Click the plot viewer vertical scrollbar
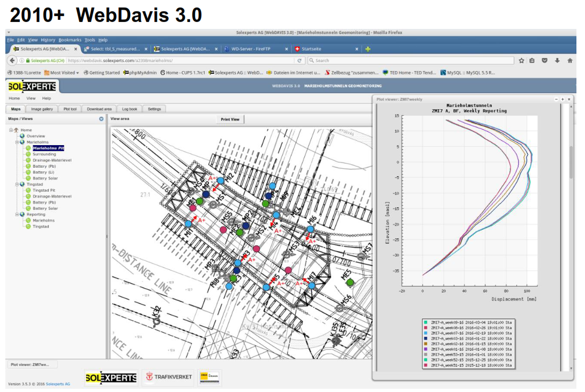The image size is (585, 392). (571, 162)
